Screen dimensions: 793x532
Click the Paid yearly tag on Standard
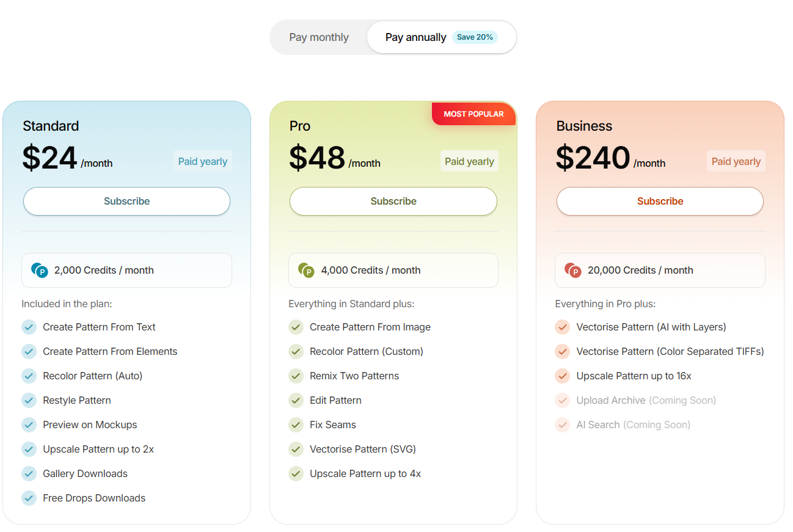tap(203, 161)
